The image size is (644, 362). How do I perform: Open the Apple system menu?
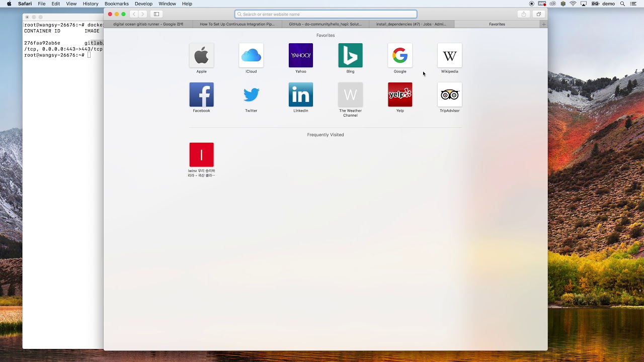[x=9, y=4]
